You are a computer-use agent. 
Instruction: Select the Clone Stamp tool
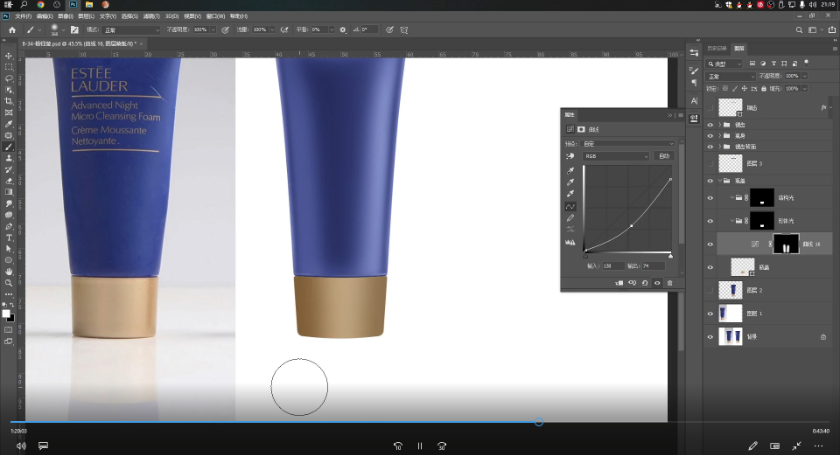(9, 158)
